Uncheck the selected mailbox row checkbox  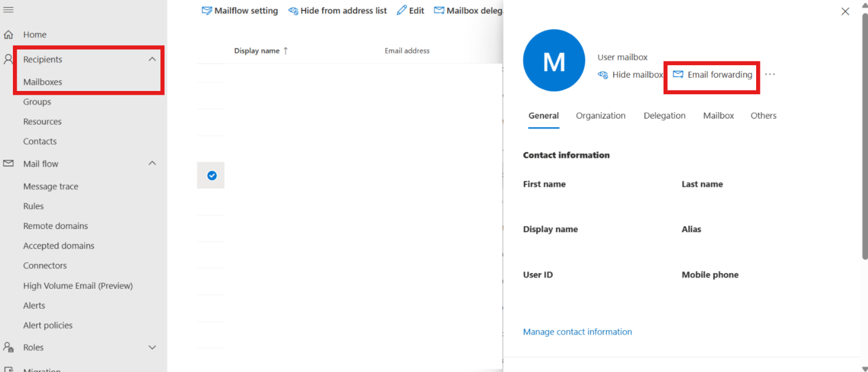[212, 176]
